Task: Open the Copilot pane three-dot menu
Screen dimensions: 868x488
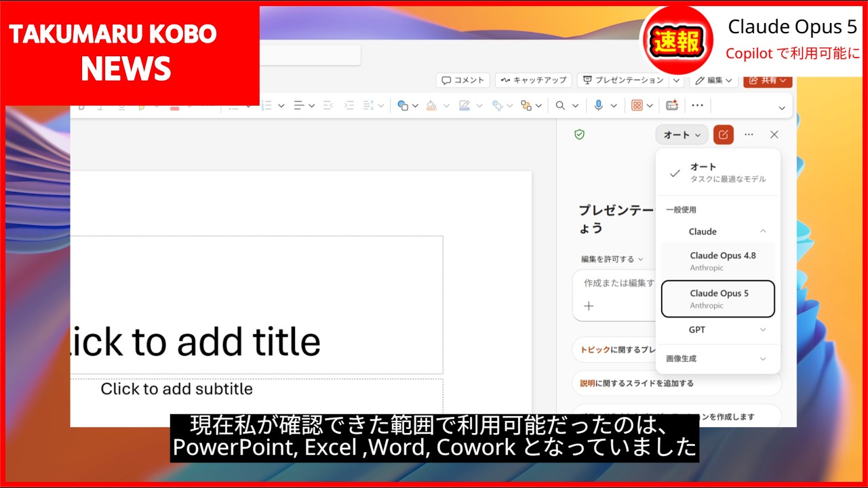Action: (x=749, y=135)
